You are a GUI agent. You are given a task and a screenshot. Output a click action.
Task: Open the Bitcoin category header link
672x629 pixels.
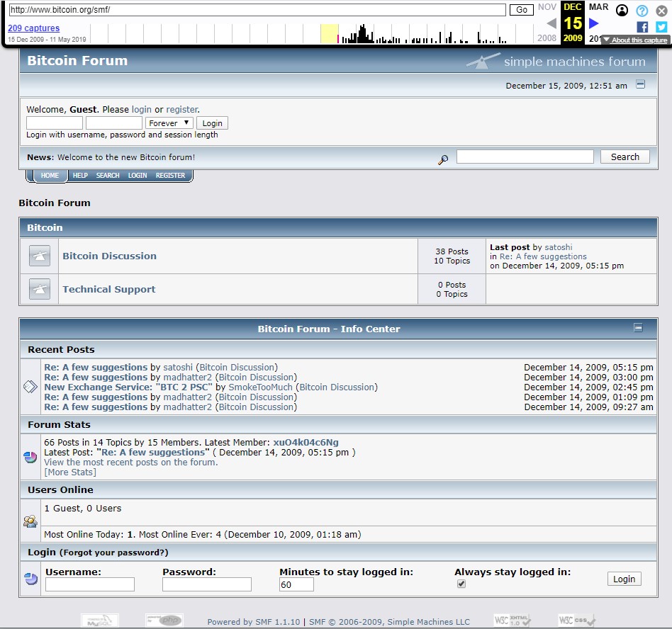[x=45, y=228]
